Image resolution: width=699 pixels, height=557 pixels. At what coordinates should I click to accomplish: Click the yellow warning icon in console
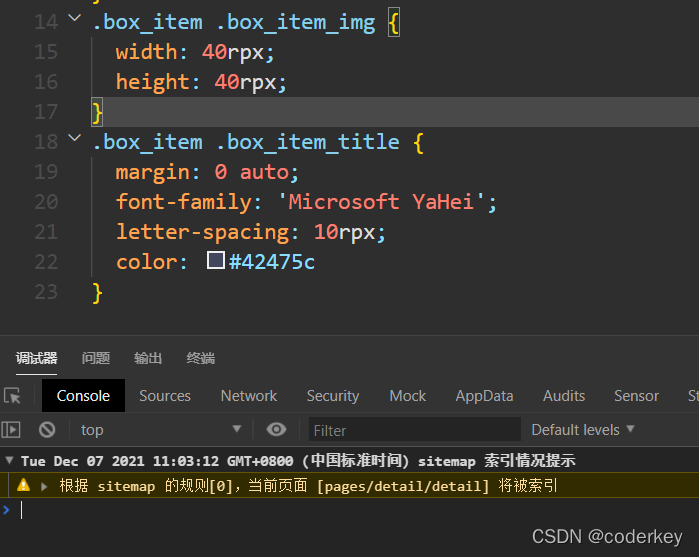pos(23,485)
